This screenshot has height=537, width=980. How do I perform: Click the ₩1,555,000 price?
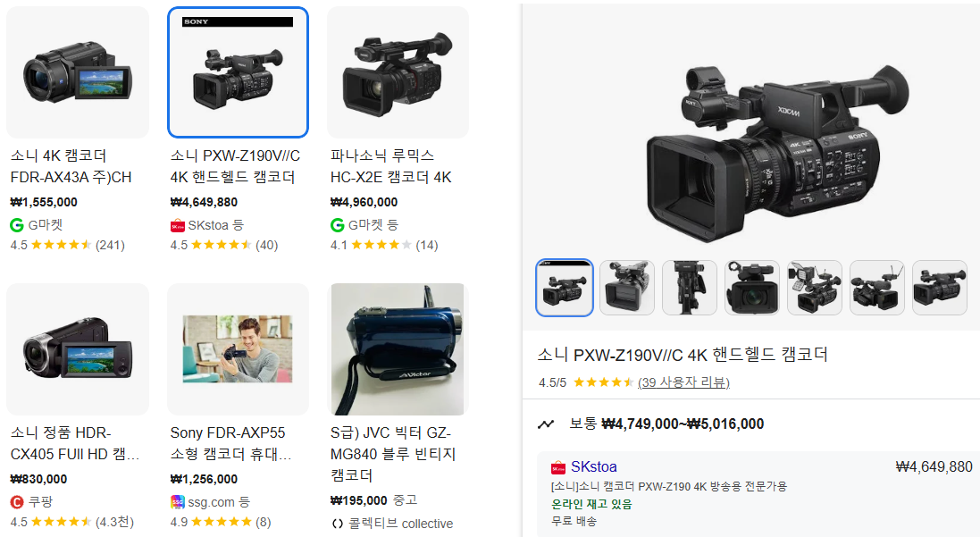pos(44,202)
